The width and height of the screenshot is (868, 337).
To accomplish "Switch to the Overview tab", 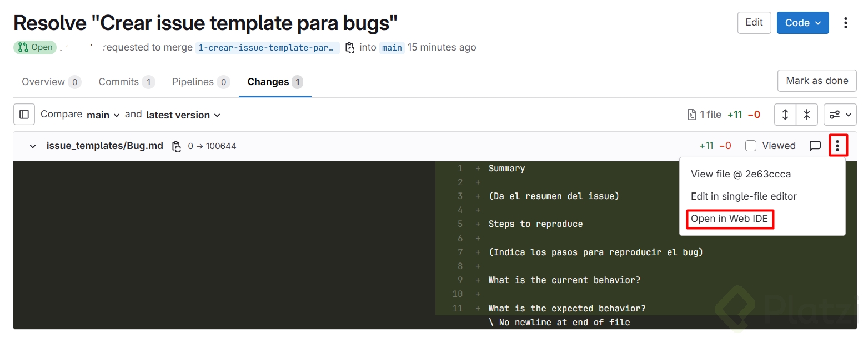I will pos(51,82).
